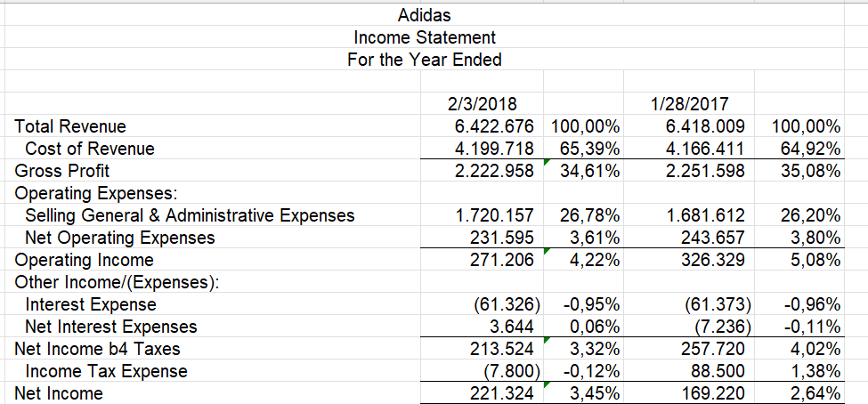Select the 35,08% margin cell
Screen dimensions: 868x404
point(810,171)
